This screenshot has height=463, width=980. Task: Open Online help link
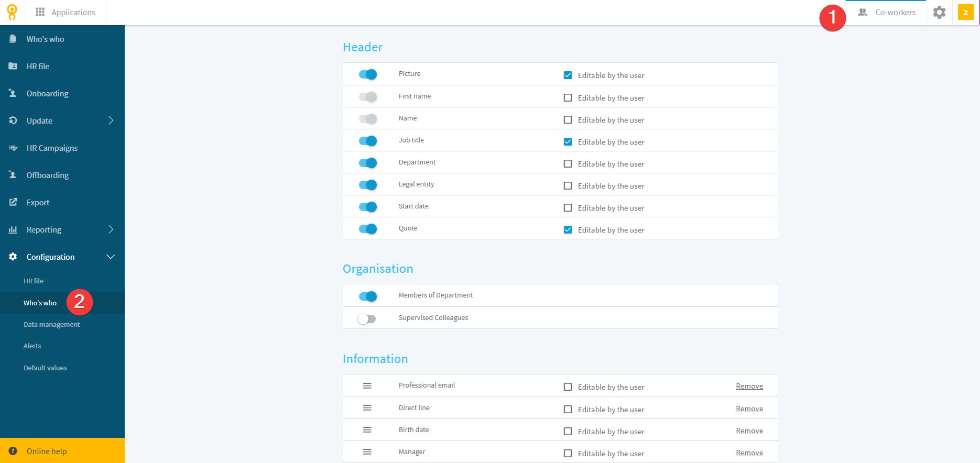coord(62,451)
